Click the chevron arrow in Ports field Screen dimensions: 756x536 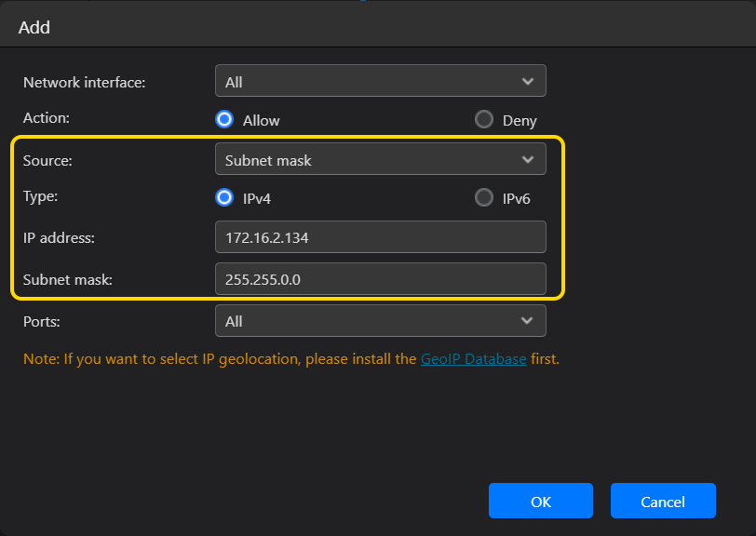click(527, 320)
